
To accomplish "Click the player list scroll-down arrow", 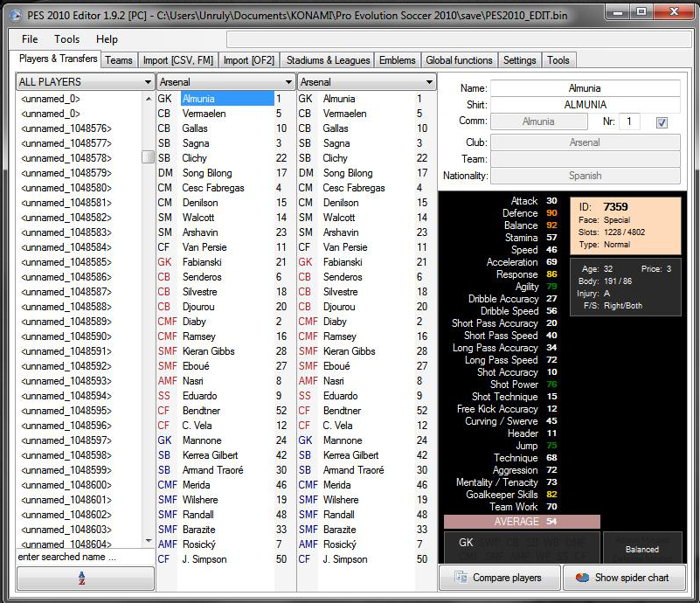I will pos(149,541).
